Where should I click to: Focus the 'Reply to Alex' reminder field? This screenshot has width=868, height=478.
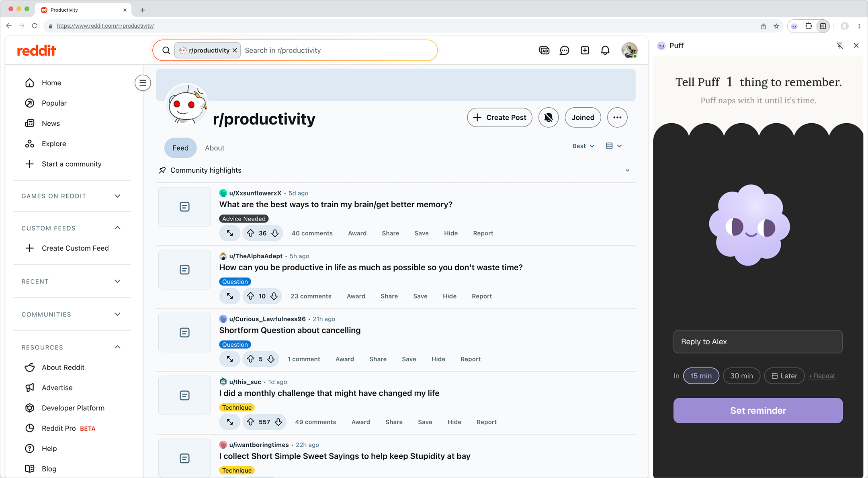[758, 342]
